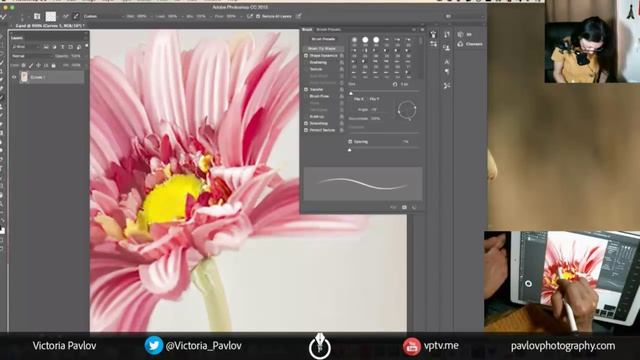
Task: Click the layer thumbnail in Layers panel
Action: click(x=24, y=77)
